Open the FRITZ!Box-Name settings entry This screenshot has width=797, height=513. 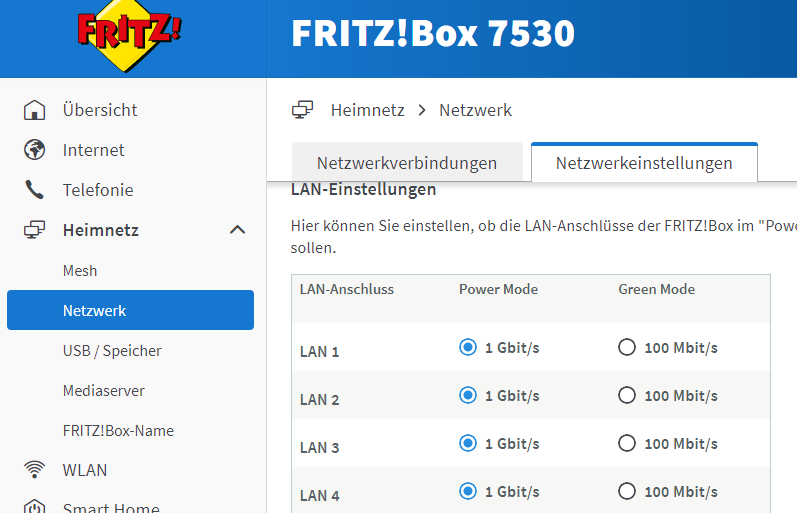pyautogui.click(x=118, y=431)
